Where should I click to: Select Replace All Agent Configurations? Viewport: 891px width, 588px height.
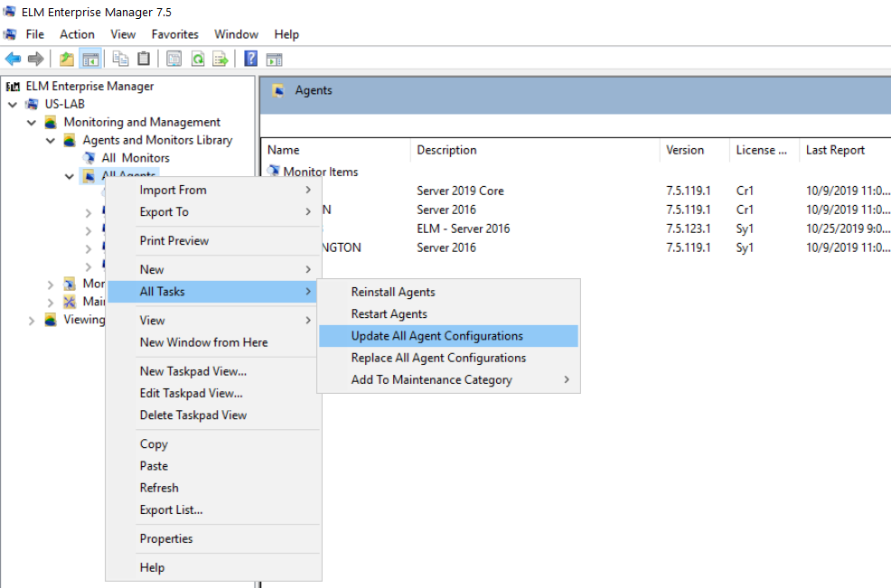click(x=448, y=358)
